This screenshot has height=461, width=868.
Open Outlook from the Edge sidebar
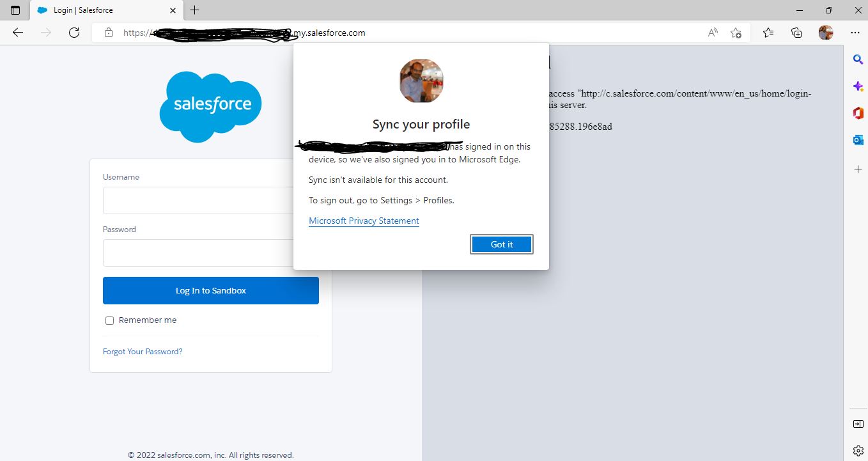coord(858,139)
